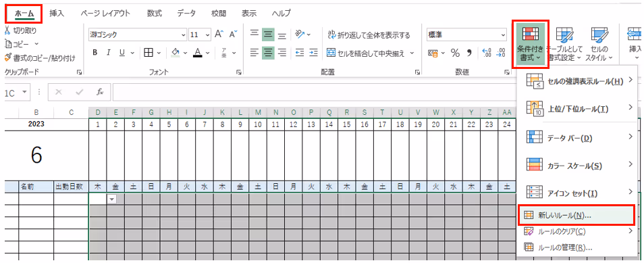
Task: Align text left
Action: (254, 53)
